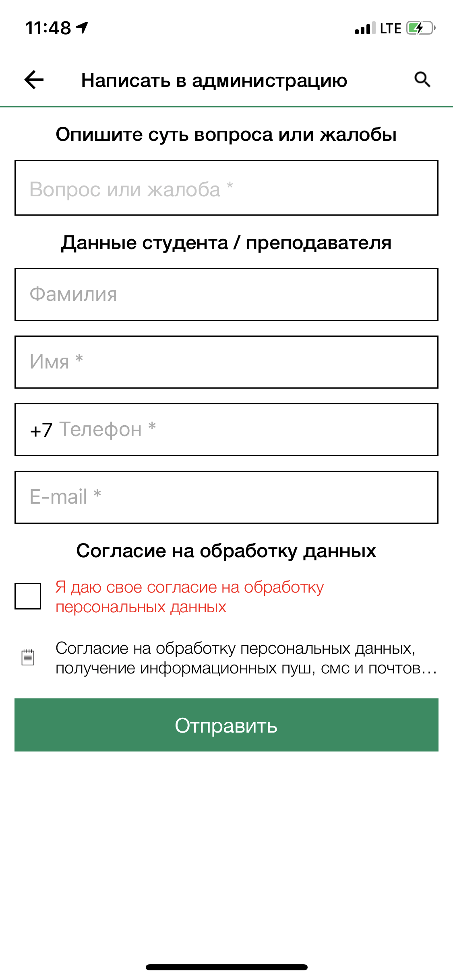Open search with magnifier icon
The width and height of the screenshot is (453, 980).
(422, 80)
